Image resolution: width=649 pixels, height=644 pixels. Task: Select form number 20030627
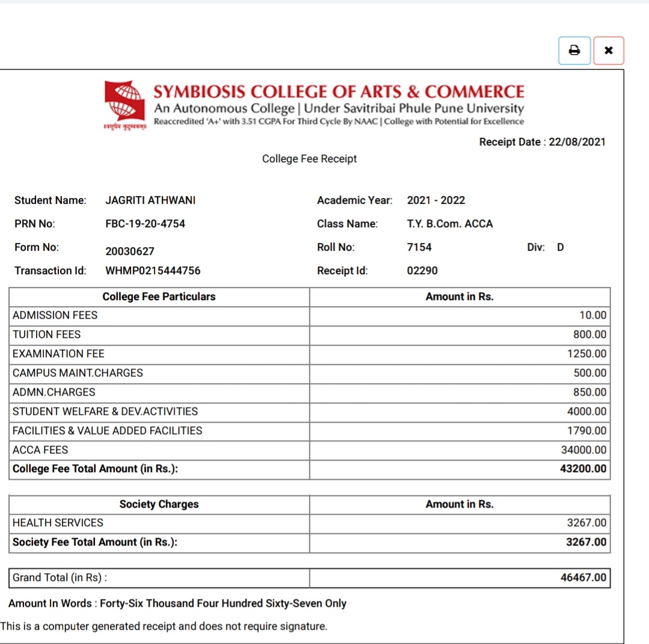tap(130, 251)
